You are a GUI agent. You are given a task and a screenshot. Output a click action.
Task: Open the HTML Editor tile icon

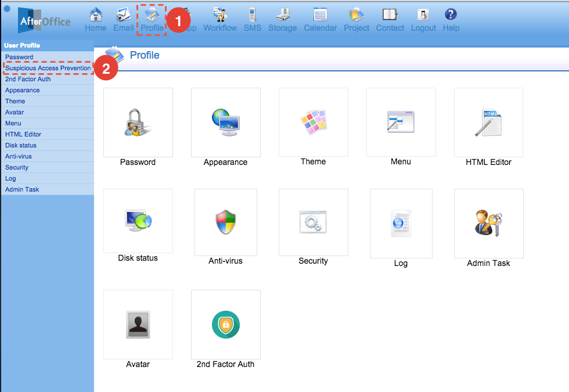(488, 123)
